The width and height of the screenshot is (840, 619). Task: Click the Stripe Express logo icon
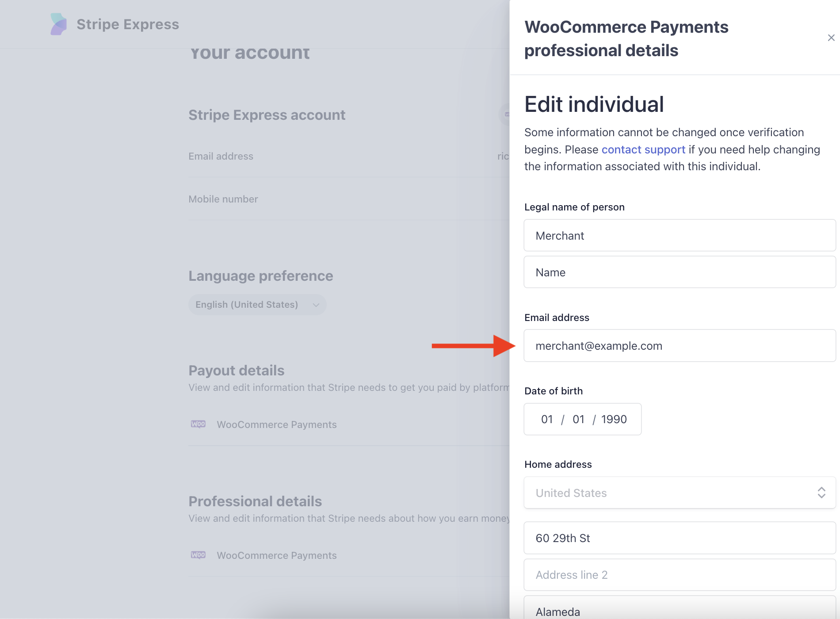58,24
